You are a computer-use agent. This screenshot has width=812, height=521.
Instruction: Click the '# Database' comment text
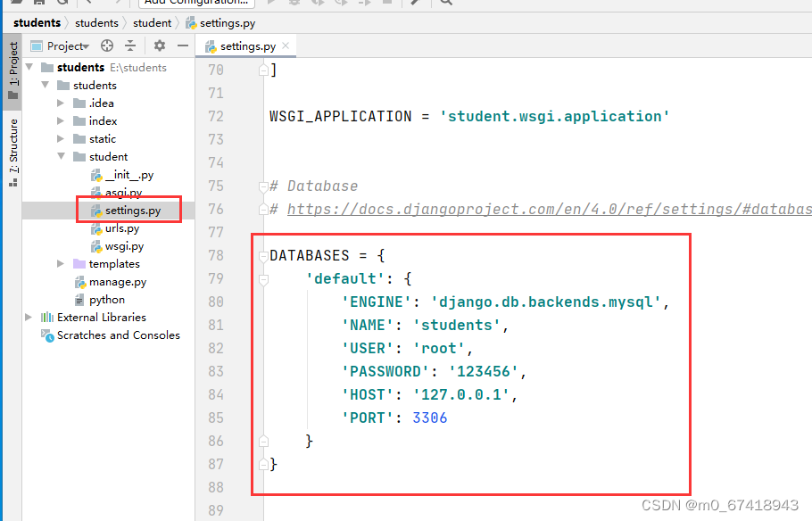(314, 186)
